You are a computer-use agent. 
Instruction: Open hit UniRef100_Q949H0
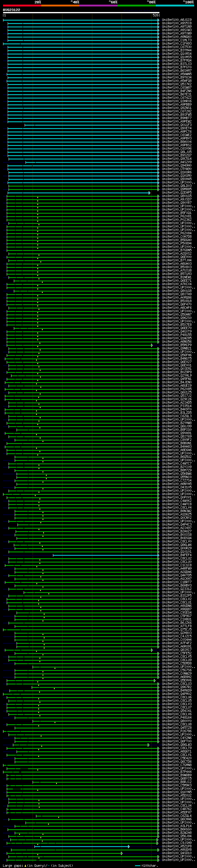click(177, 165)
